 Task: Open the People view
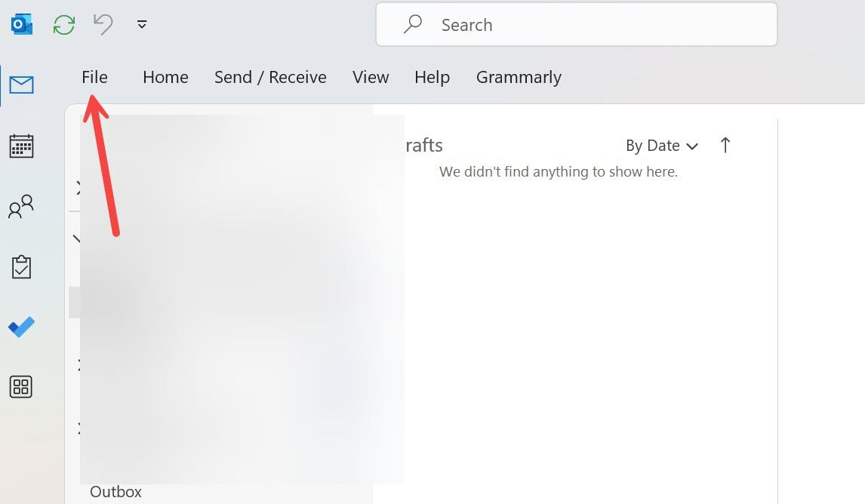[20, 206]
